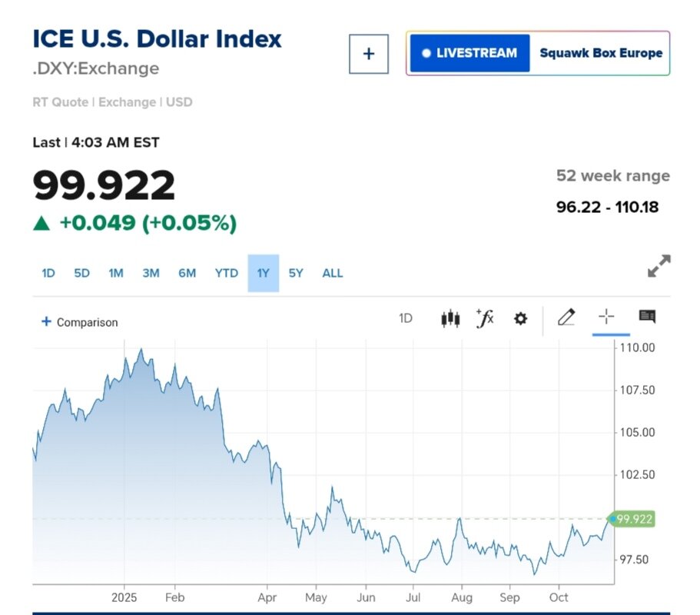Expand chart to fullscreen view
Image resolution: width=700 pixels, height=615 pixels.
(659, 266)
